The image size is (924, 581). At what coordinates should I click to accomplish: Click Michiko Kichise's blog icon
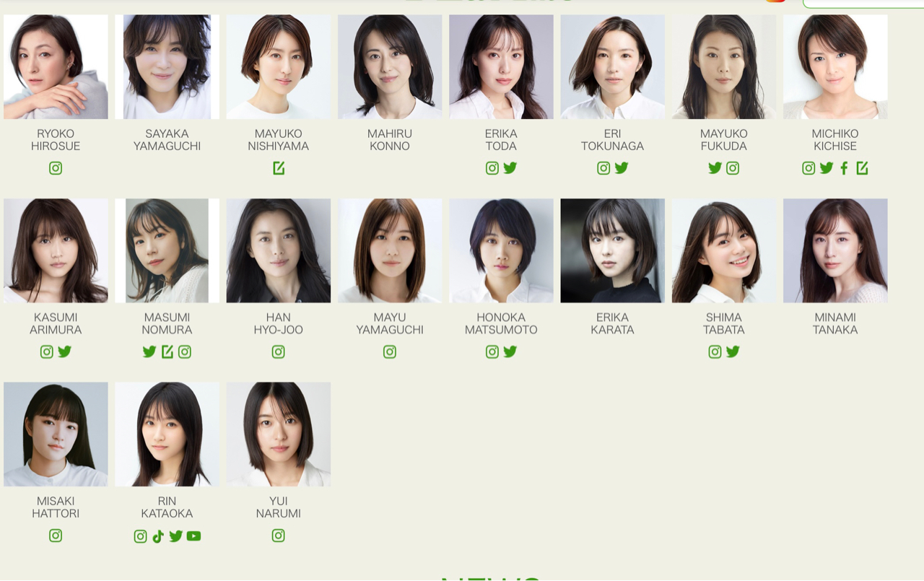click(862, 168)
